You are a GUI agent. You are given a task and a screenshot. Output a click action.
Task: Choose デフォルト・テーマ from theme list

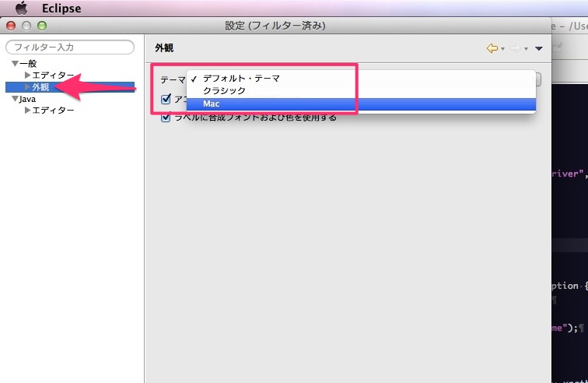(x=361, y=79)
